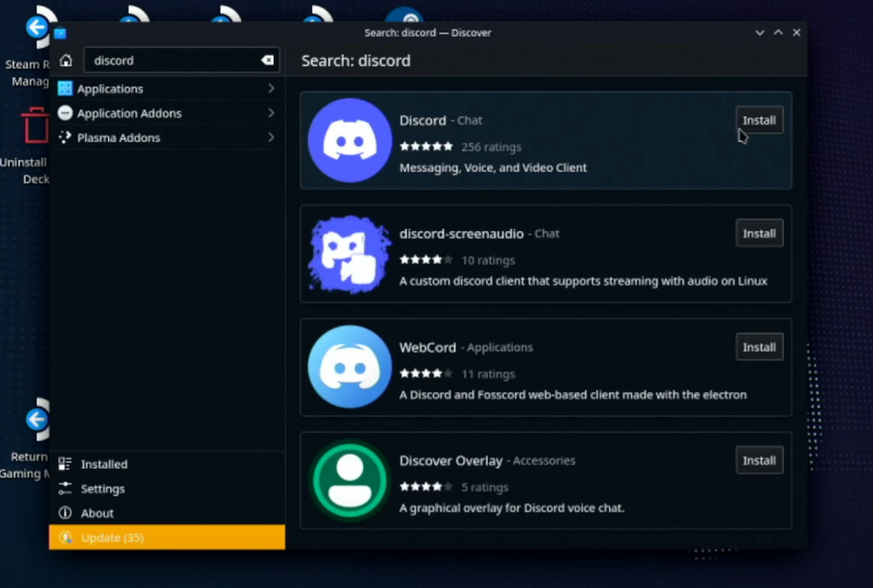Screen dimensions: 873x588
Task: Open the discord-screenaudio title
Action: tap(461, 234)
